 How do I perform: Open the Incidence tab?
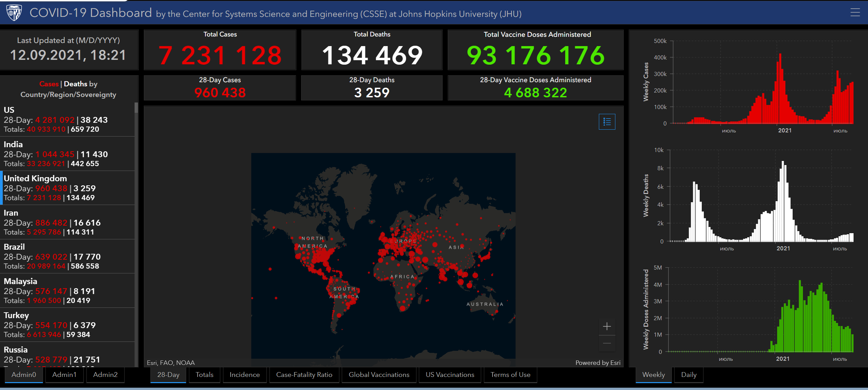coord(245,375)
